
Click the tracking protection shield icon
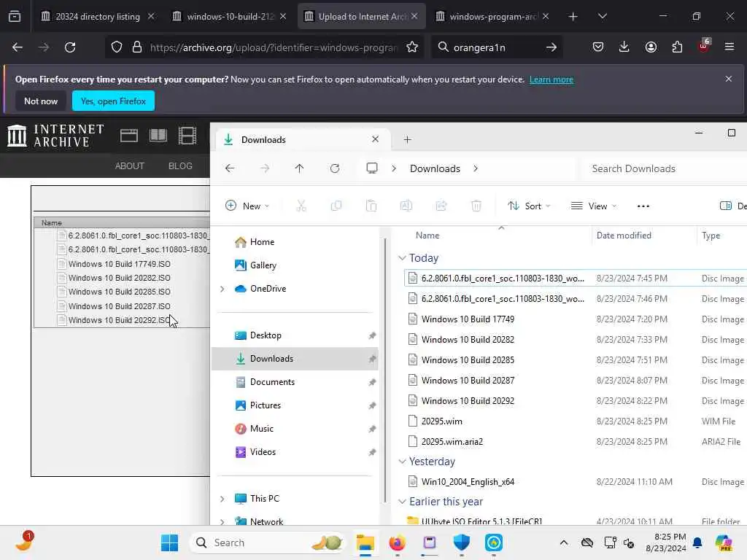point(117,47)
